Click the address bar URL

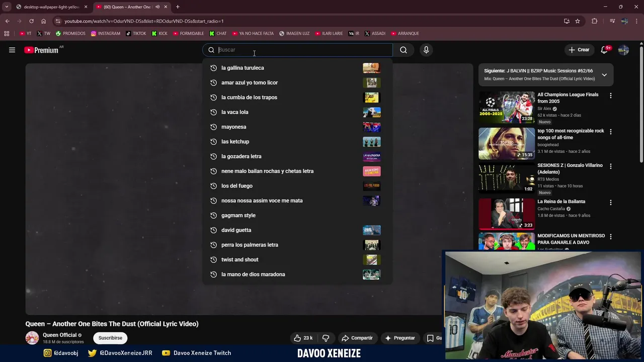144,21
